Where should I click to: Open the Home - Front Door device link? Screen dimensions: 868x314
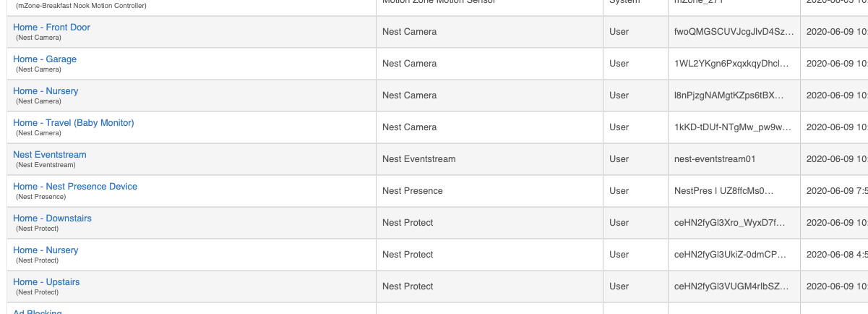click(x=51, y=27)
